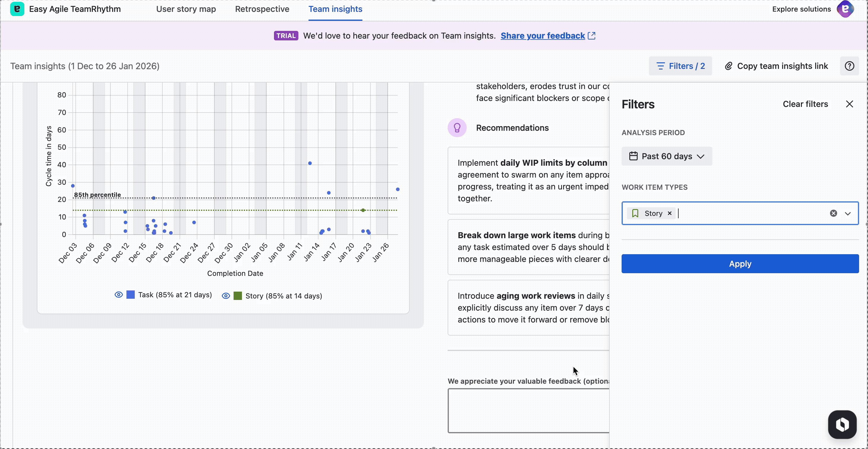This screenshot has width=868, height=449.
Task: Open the help question mark icon
Action: pos(850,66)
